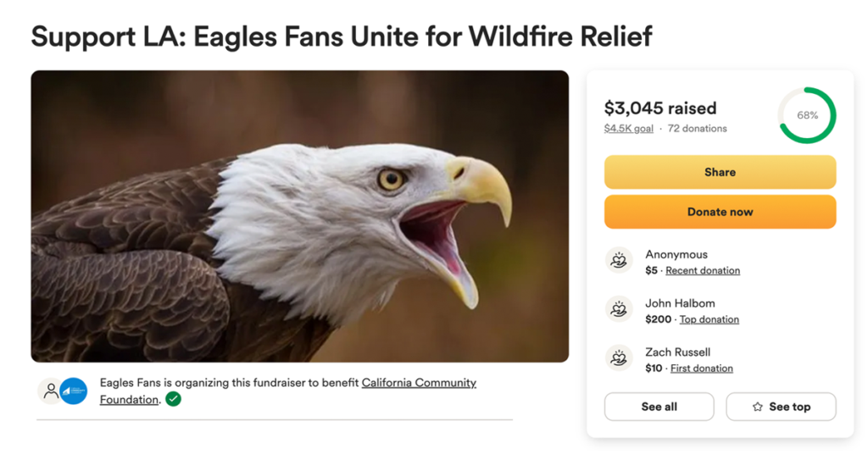
Task: Click the star icon on See top
Action: click(x=758, y=407)
